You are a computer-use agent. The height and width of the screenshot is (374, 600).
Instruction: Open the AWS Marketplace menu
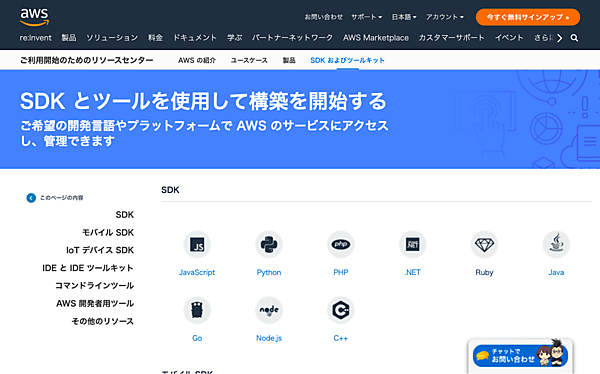(376, 38)
